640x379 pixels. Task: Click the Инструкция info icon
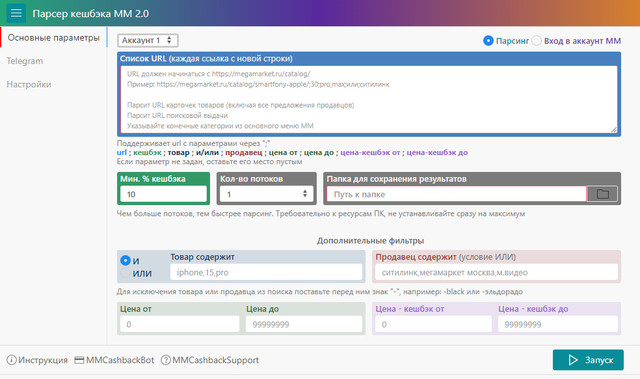click(x=11, y=360)
